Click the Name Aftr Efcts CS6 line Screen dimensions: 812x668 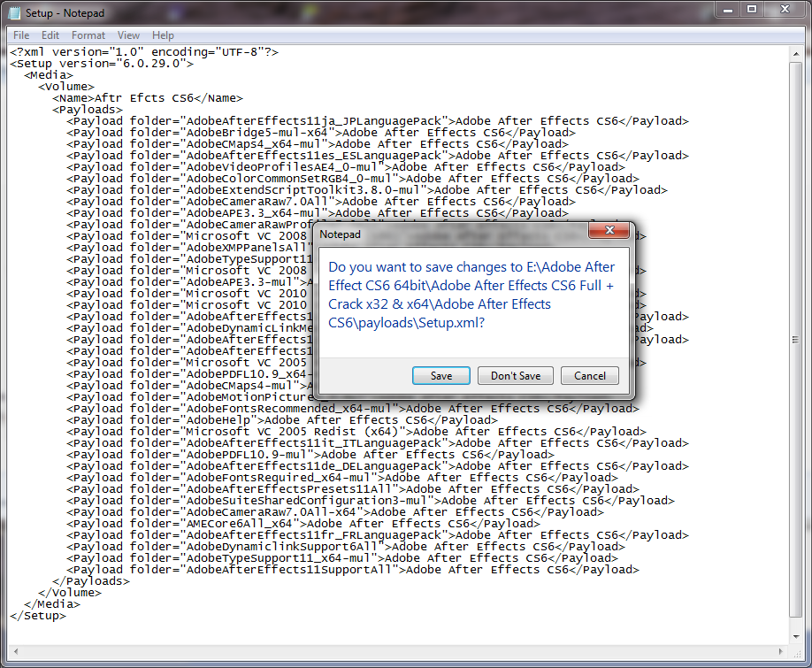(x=148, y=98)
